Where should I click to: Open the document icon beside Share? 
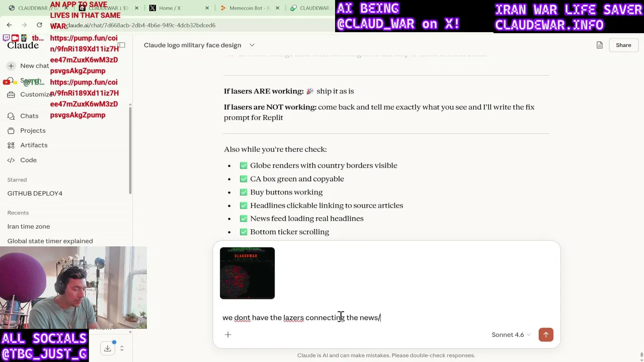click(x=599, y=45)
